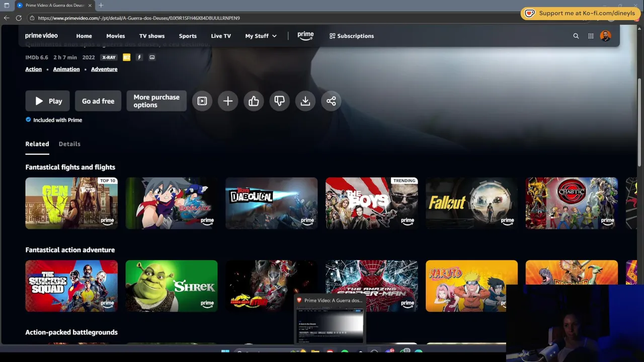Open the Live TV menu item
Viewport: 644px width, 362px height.
[221, 36]
